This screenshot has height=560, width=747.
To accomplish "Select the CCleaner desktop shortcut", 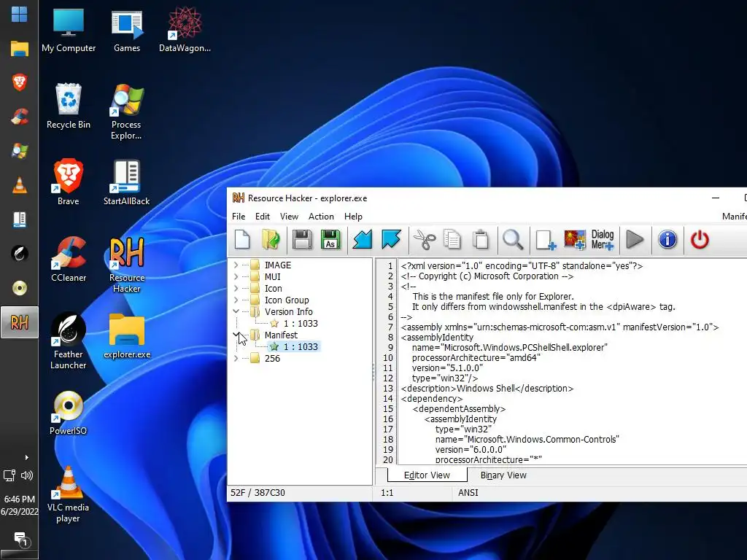I will [x=68, y=259].
